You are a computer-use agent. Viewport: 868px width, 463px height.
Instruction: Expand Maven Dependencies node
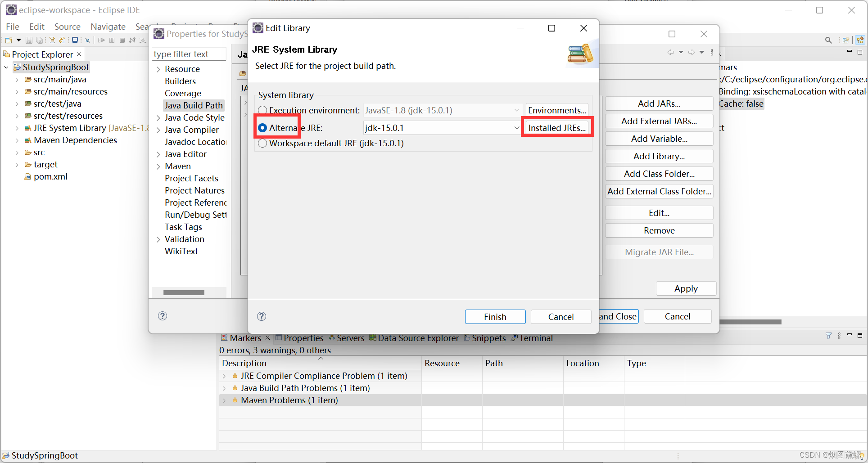click(17, 140)
